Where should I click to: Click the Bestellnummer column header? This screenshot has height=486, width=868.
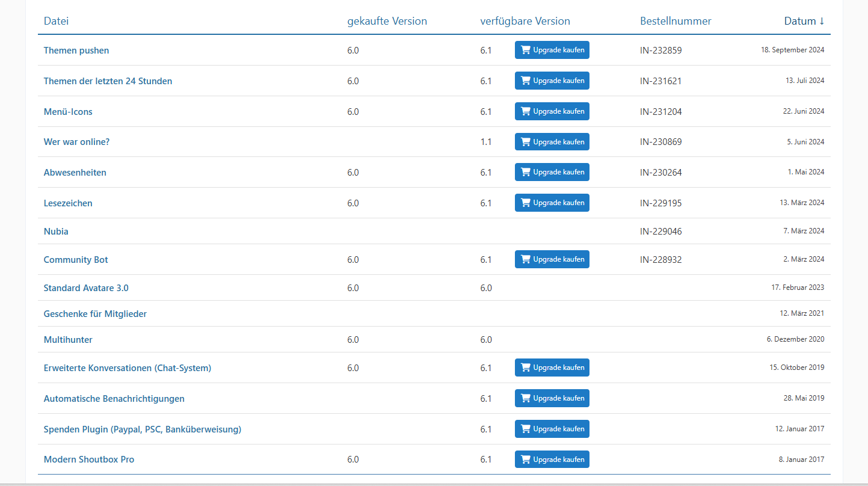point(676,21)
